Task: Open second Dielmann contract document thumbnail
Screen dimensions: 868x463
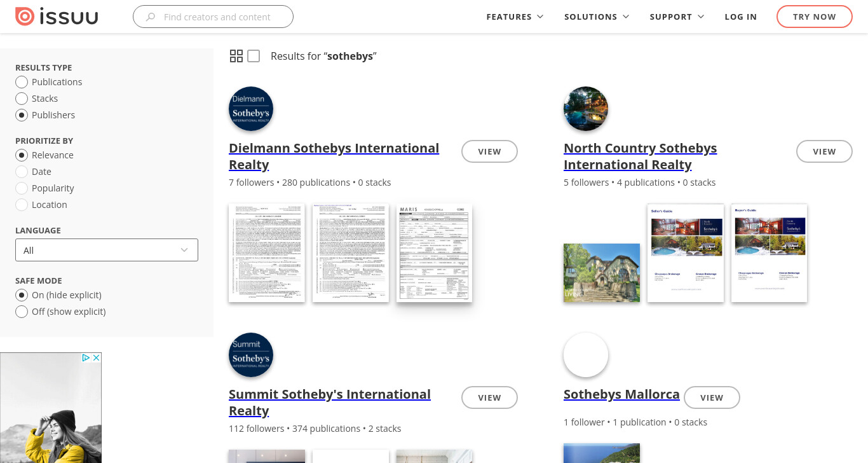Action: (x=351, y=252)
